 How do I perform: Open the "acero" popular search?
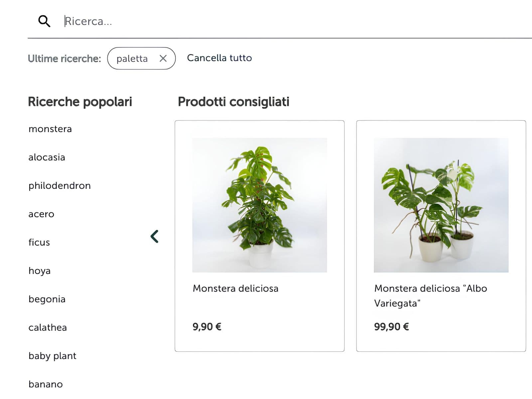pyautogui.click(x=41, y=214)
